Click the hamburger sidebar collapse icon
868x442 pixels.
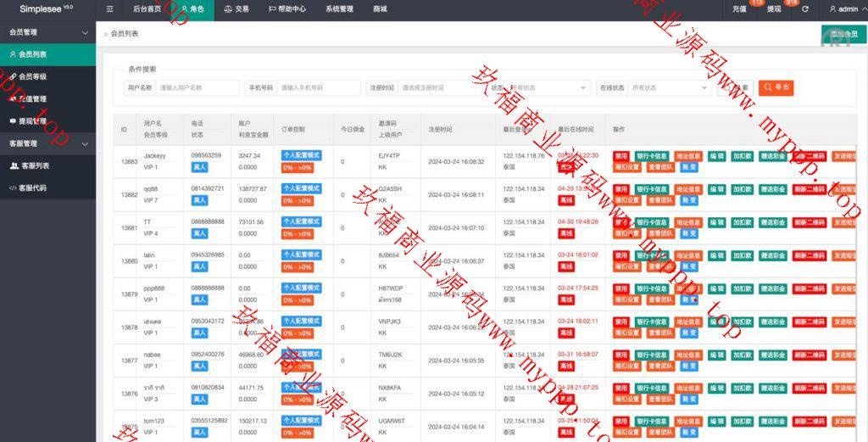click(109, 9)
